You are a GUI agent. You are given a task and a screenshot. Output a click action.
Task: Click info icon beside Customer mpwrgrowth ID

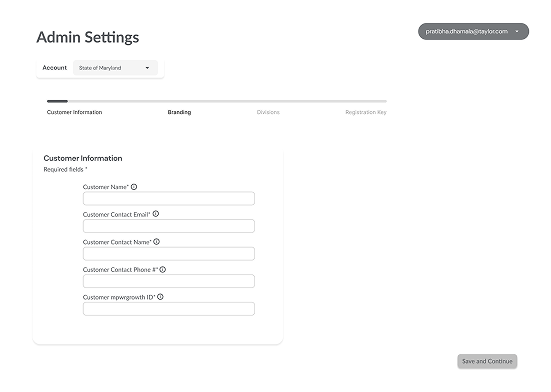[x=160, y=297]
